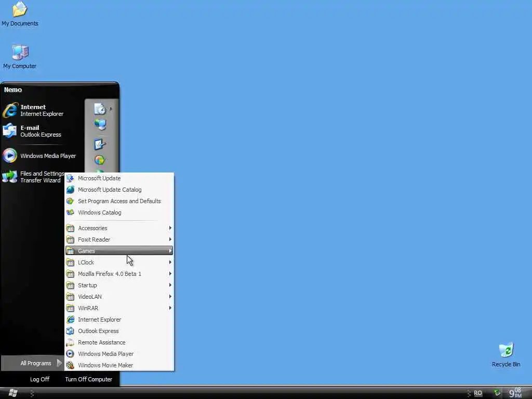Expand the WinRAR submenu arrow
The height and width of the screenshot is (399, 532).
170,308
